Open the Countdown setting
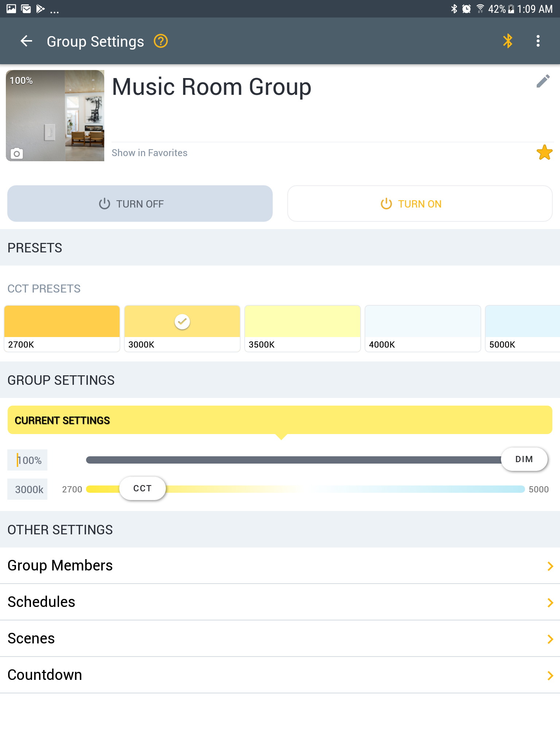 [x=280, y=675]
